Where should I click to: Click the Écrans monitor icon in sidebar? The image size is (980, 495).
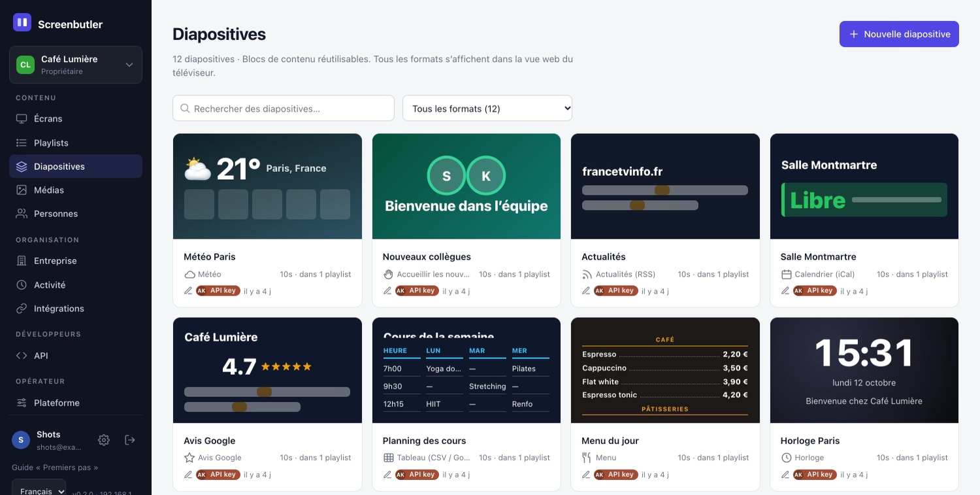[22, 119]
